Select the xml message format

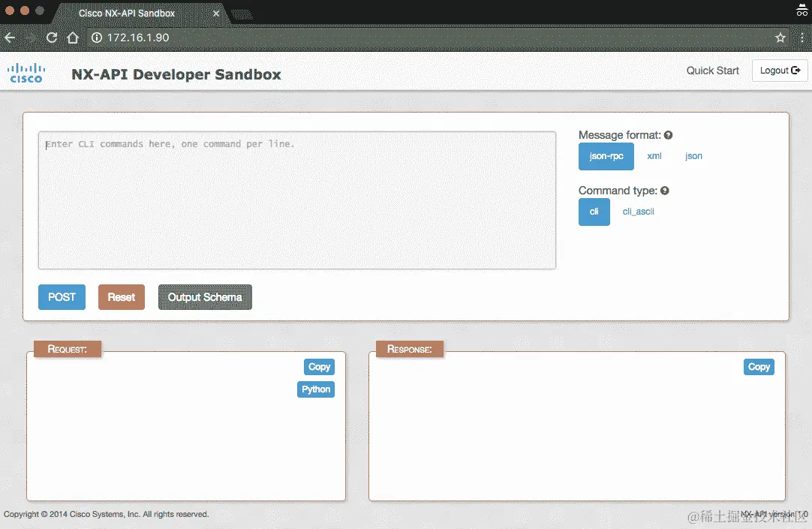(654, 156)
